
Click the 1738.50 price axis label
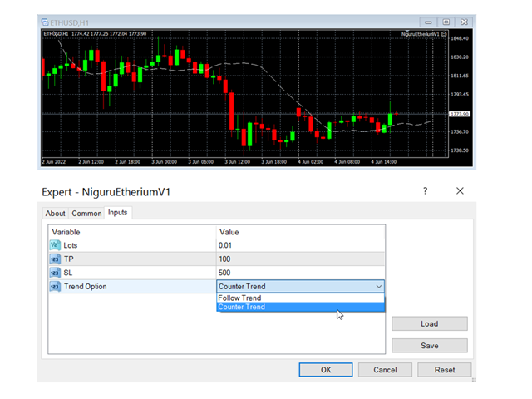coord(460,150)
